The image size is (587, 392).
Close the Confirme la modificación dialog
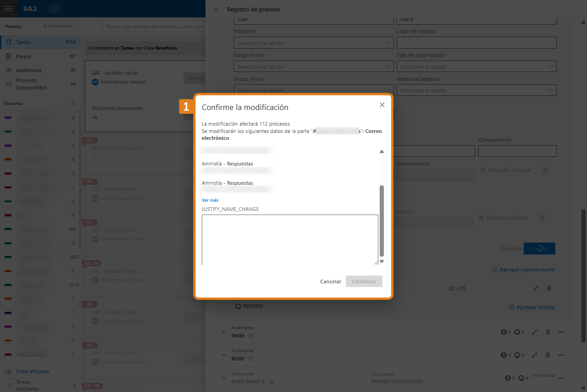pyautogui.click(x=382, y=105)
